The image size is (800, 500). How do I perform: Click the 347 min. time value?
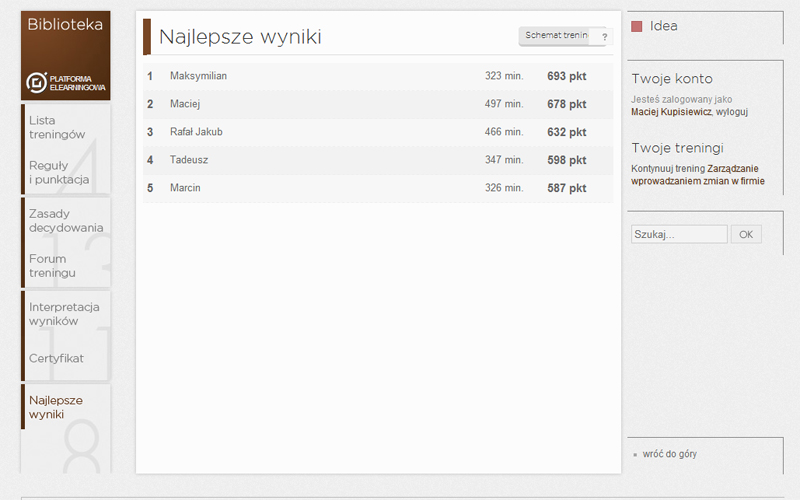tap(504, 160)
